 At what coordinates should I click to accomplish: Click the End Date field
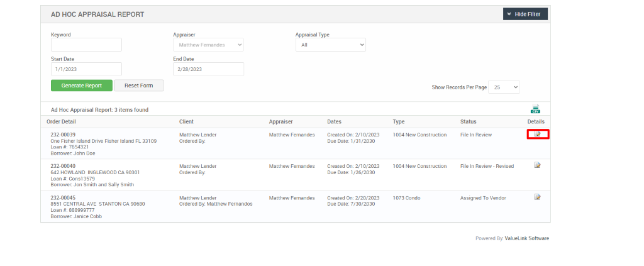click(x=208, y=69)
